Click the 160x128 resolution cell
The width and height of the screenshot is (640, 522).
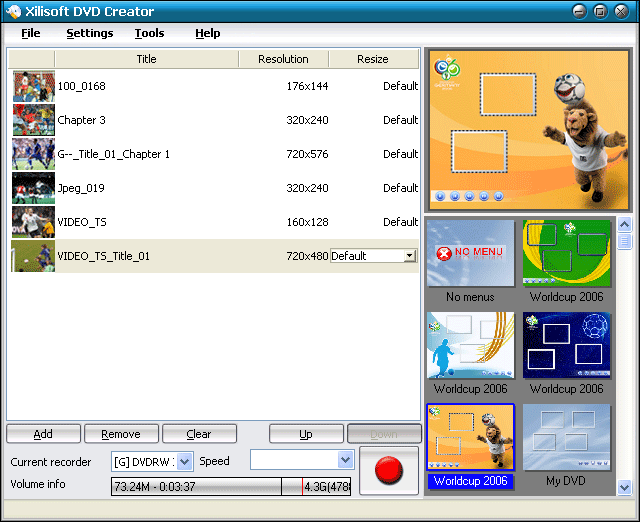[x=307, y=222]
